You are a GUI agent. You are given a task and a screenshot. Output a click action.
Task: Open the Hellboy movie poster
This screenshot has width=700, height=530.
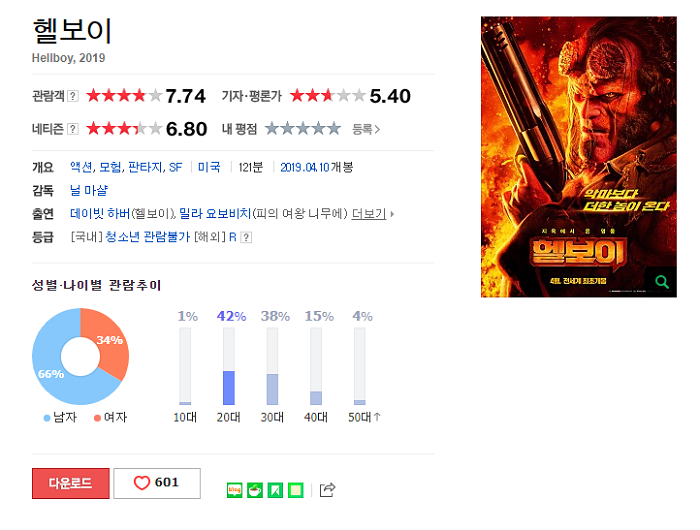coord(579,157)
